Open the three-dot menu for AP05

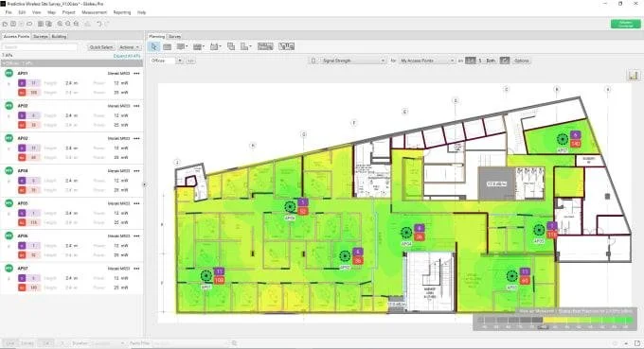point(136,203)
